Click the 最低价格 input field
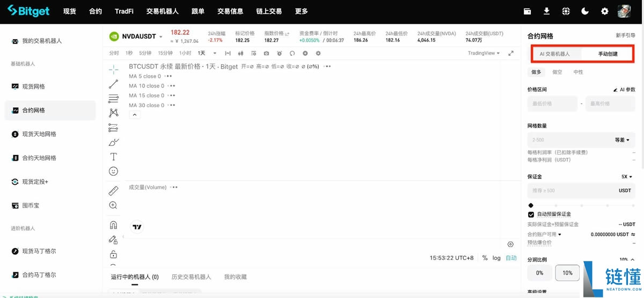 pyautogui.click(x=553, y=103)
